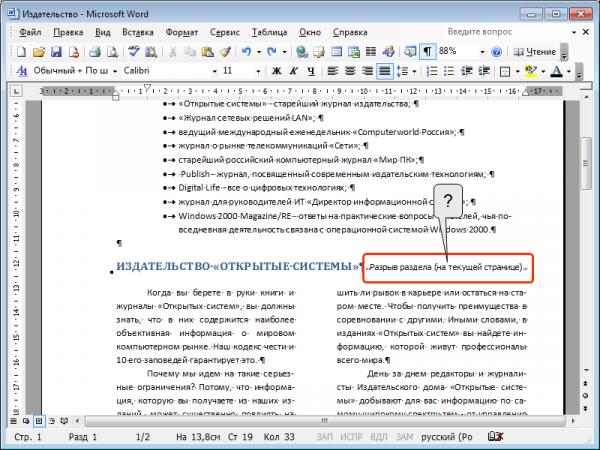Create a new blank document
The height and width of the screenshot is (450, 600).
point(22,51)
